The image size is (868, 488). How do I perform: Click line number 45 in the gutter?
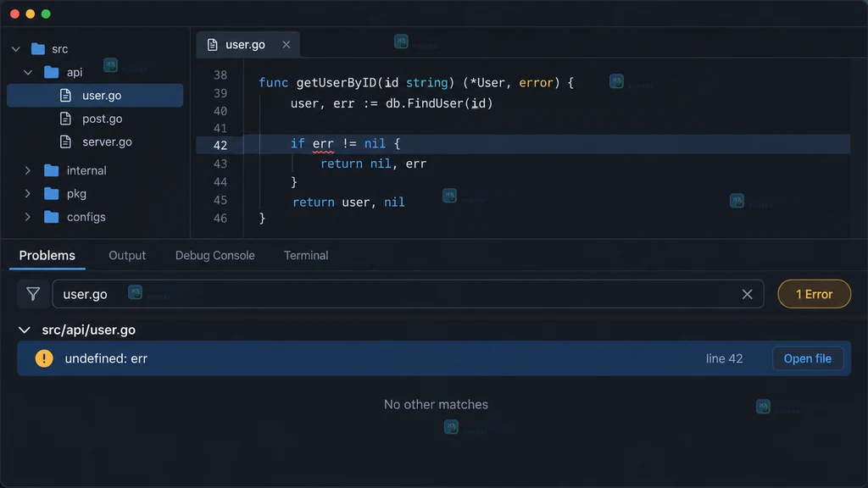220,200
